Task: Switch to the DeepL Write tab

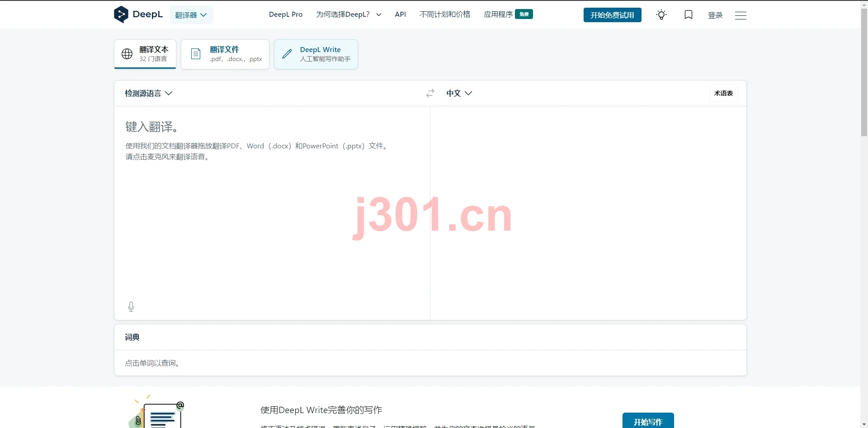Action: pos(316,54)
